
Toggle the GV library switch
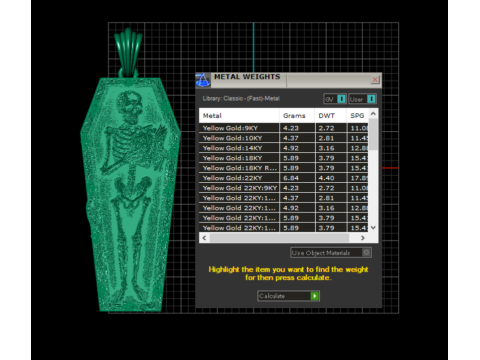[335, 99]
